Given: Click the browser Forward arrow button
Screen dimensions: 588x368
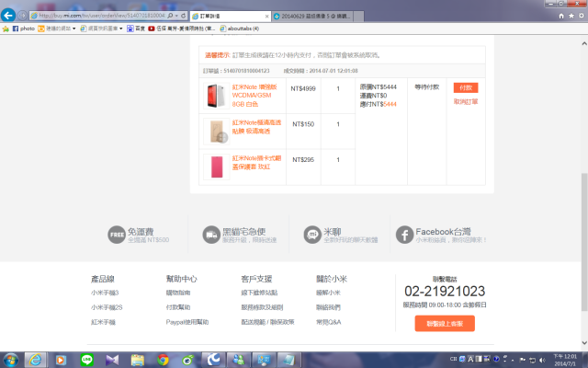Looking at the screenshot, I should pyautogui.click(x=22, y=16).
